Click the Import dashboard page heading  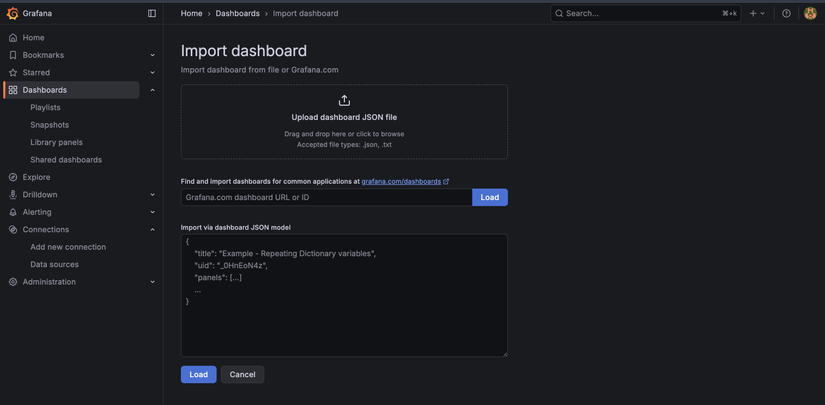[244, 51]
